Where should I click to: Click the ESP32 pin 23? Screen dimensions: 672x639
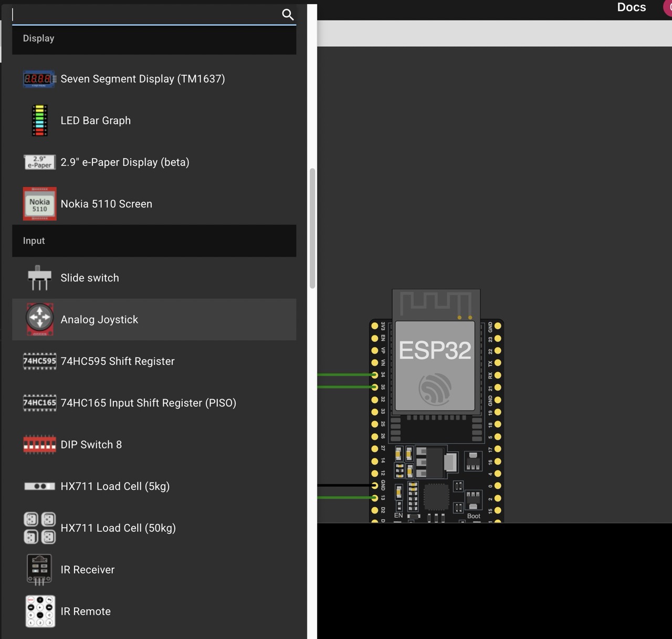(x=498, y=338)
